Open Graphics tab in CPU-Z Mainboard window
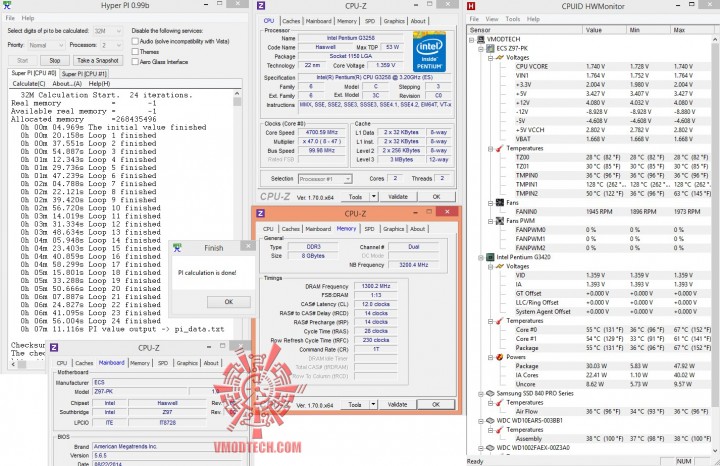Screen dimensions: 720x466 pyautogui.click(x=187, y=363)
